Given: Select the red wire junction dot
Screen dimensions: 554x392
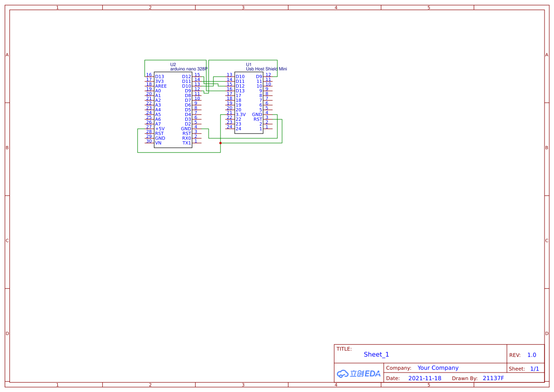Looking at the screenshot, I should click(220, 143).
